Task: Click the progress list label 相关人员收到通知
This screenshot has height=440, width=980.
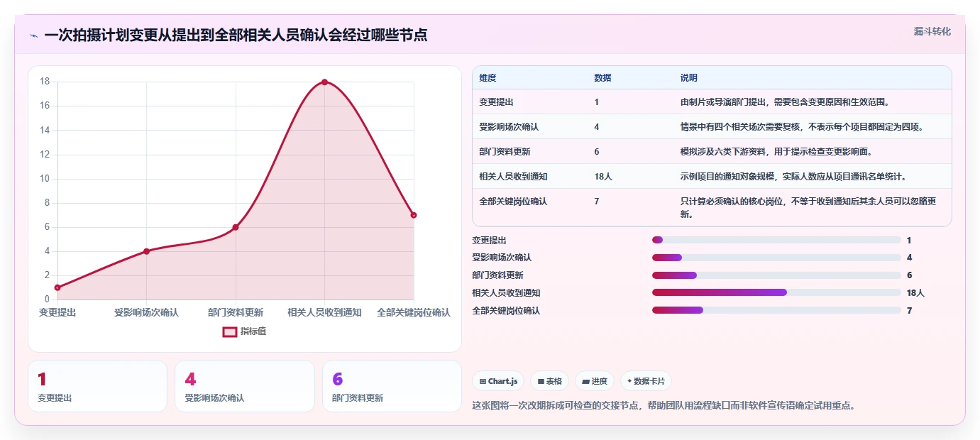Action: click(x=506, y=292)
